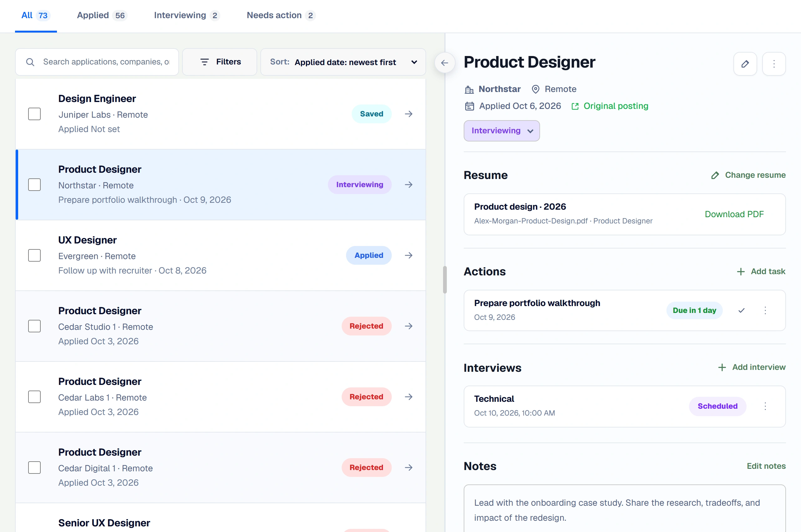The height and width of the screenshot is (532, 801).
Task: Open the Needs action tab
Action: click(x=281, y=16)
